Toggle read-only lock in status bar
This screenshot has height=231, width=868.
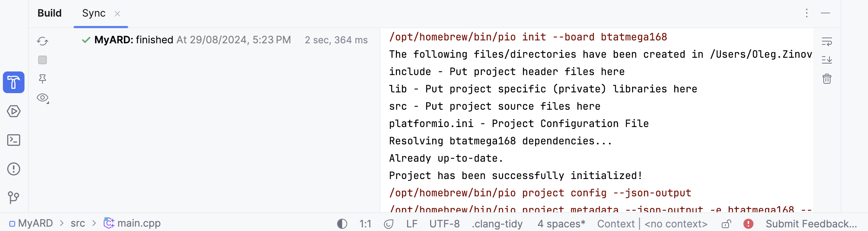point(726,224)
